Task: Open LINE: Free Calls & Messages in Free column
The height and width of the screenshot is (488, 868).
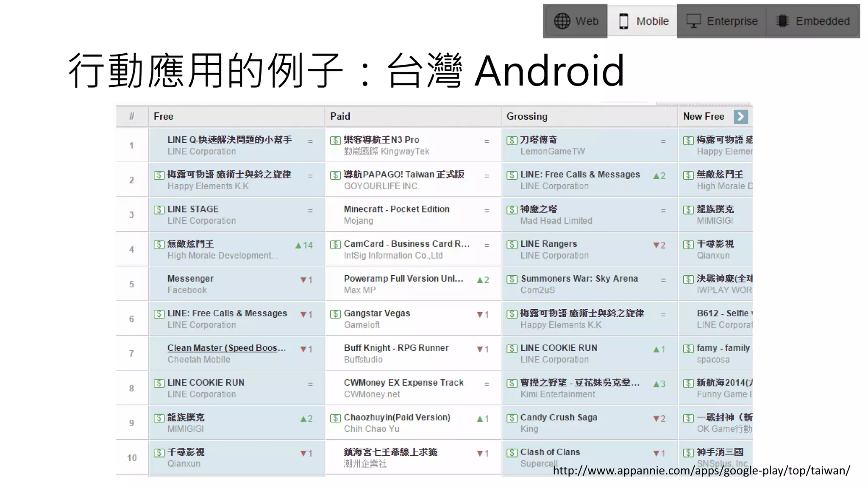Action: (x=227, y=313)
